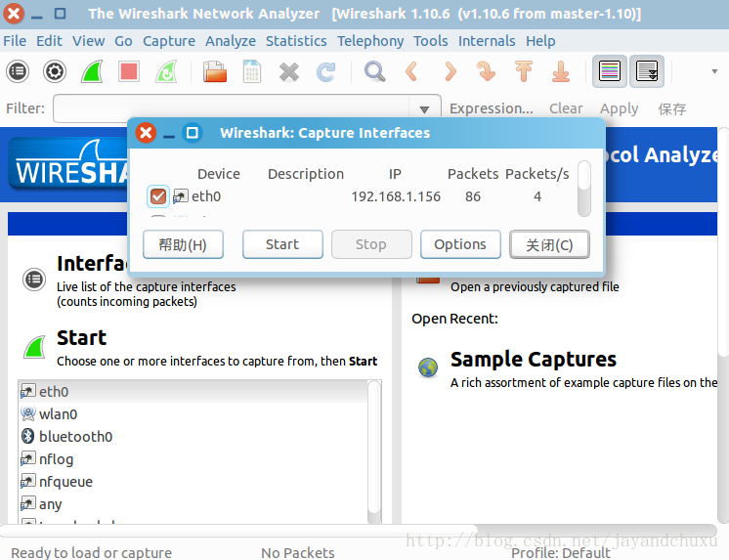Toggle colorize packet list icon
This screenshot has height=560, width=729.
610,71
